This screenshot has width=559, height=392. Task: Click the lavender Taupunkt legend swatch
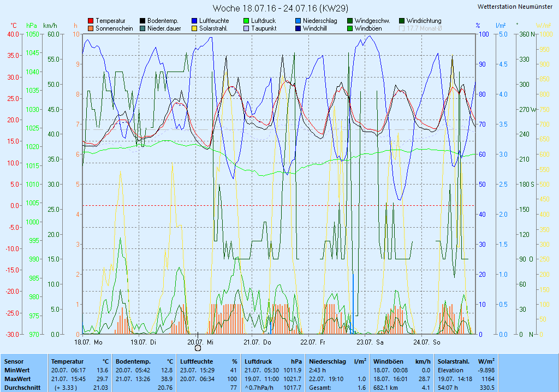coord(246,28)
